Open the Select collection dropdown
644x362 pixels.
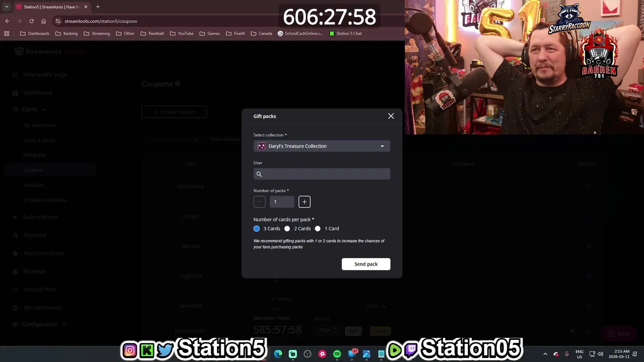click(322, 146)
